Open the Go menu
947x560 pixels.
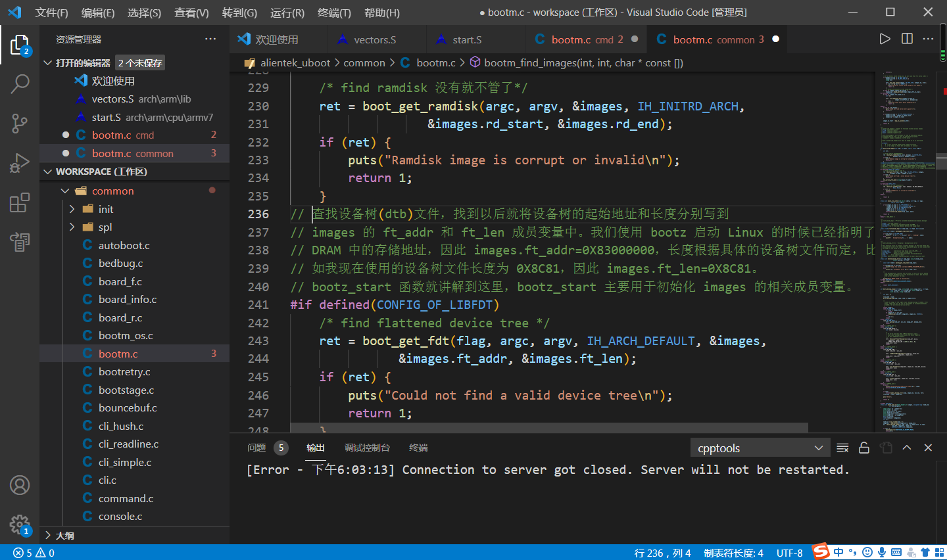tap(239, 12)
